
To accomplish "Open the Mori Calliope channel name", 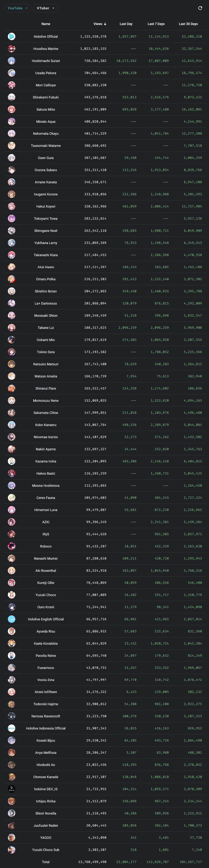I will [x=46, y=85].
